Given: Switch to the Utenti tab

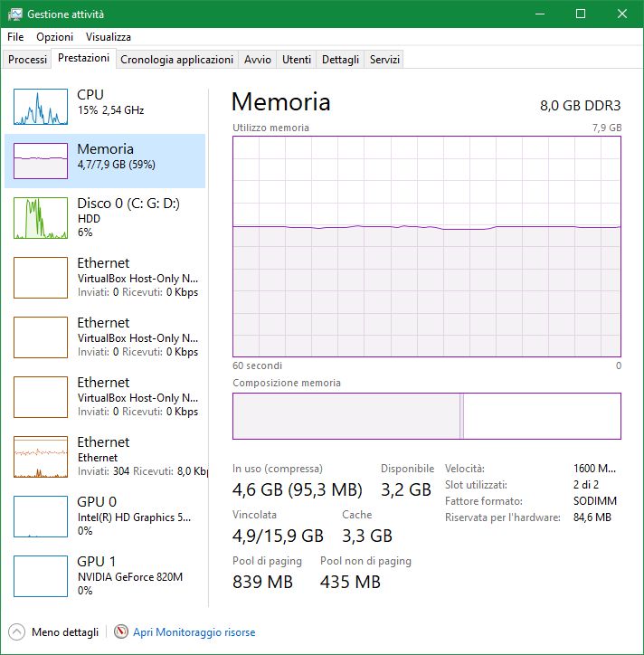Looking at the screenshot, I should (297, 60).
